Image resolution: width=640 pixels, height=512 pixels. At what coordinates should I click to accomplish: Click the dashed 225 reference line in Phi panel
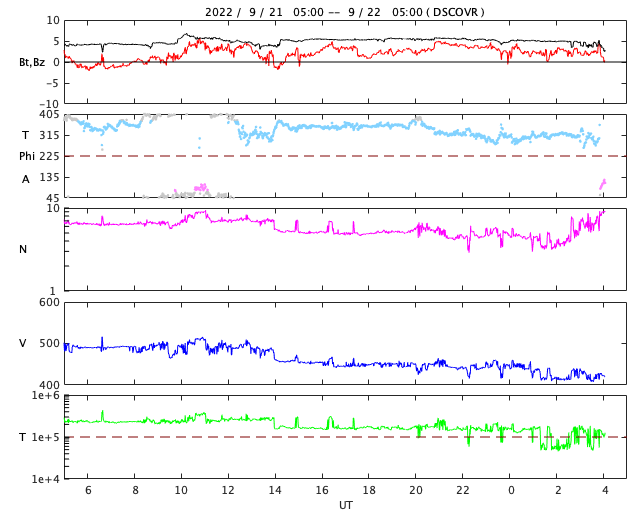345,156
